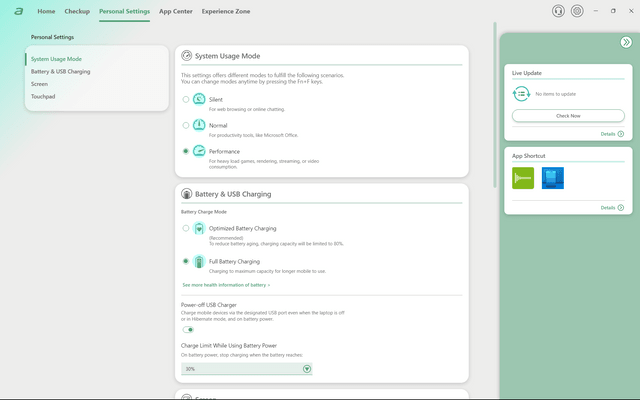Image resolution: width=640 pixels, height=400 pixels.
Task: Collapse the side panel with double-arrow icon
Action: point(626,42)
